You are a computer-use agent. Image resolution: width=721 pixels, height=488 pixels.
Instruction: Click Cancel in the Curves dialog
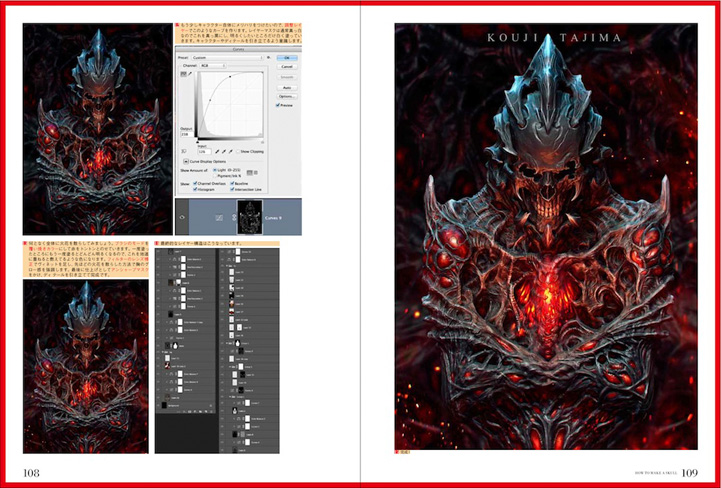pyautogui.click(x=287, y=67)
